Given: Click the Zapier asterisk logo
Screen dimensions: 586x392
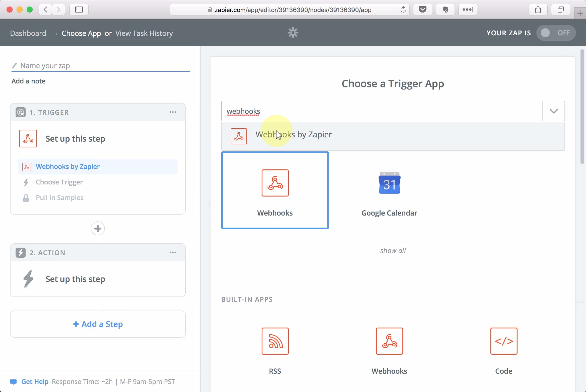Looking at the screenshot, I should 293,33.
